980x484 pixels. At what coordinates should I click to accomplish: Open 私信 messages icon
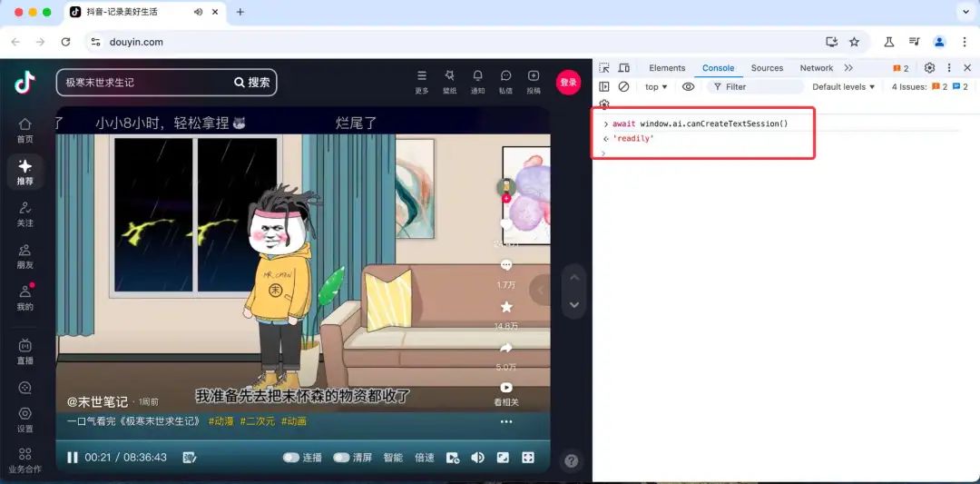[x=505, y=82]
